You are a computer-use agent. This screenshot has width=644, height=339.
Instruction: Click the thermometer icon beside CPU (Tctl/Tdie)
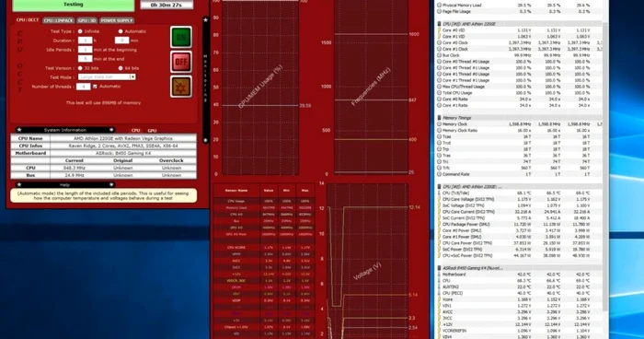(x=439, y=193)
